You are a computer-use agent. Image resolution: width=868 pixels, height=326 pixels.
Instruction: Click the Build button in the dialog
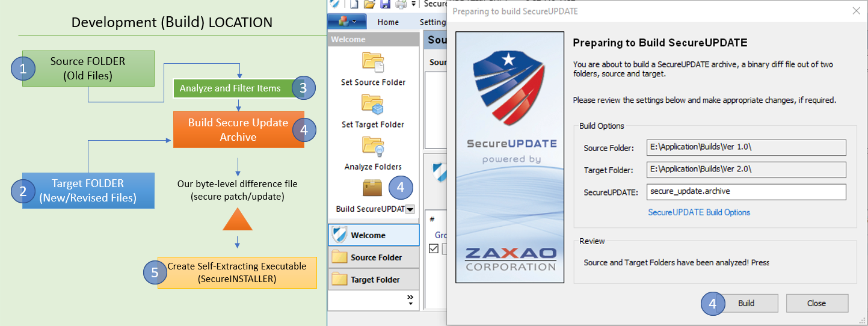point(746,303)
